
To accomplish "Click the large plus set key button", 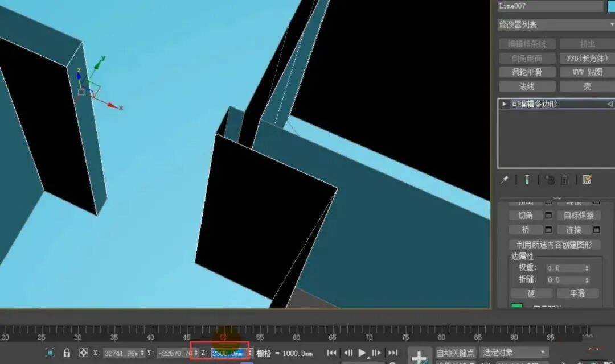I will pyautogui.click(x=419, y=356).
